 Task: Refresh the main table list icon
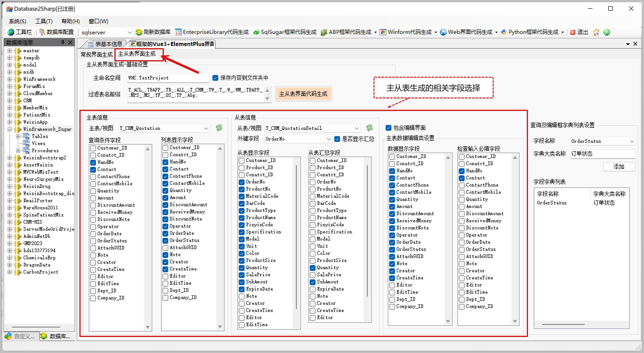point(219,128)
